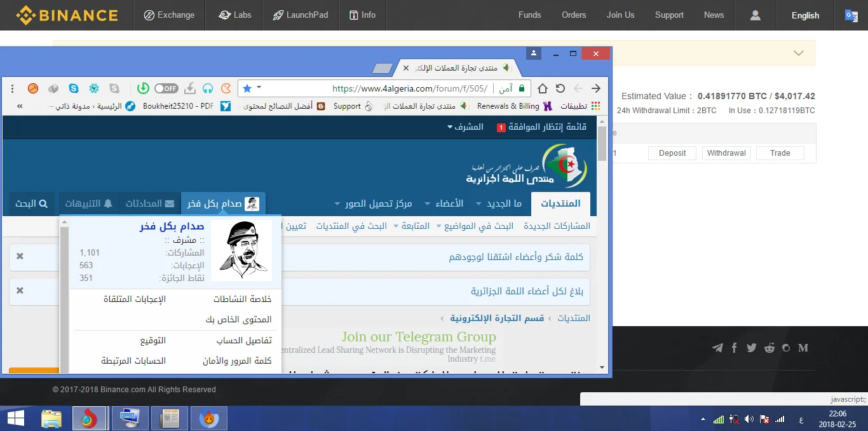Viewport: 868px width, 431px height.
Task: Open Google Translate icon in Binance header
Action: (851, 15)
